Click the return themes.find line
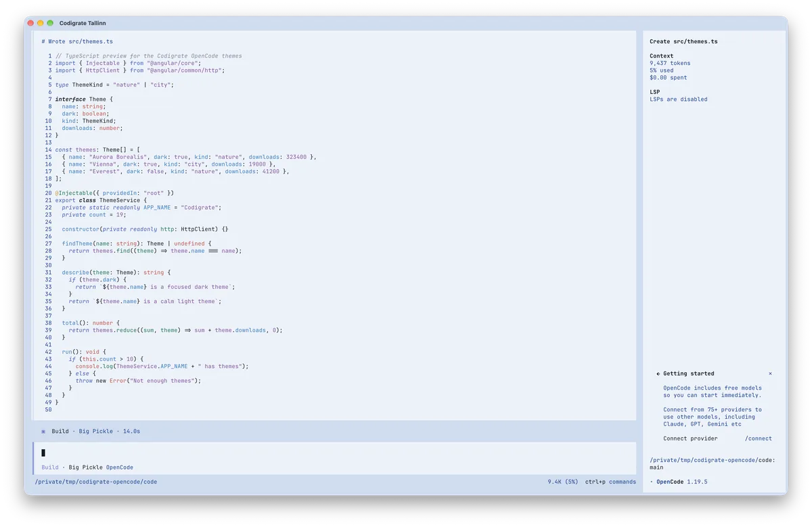Screen dimensions: 812x527 155,251
